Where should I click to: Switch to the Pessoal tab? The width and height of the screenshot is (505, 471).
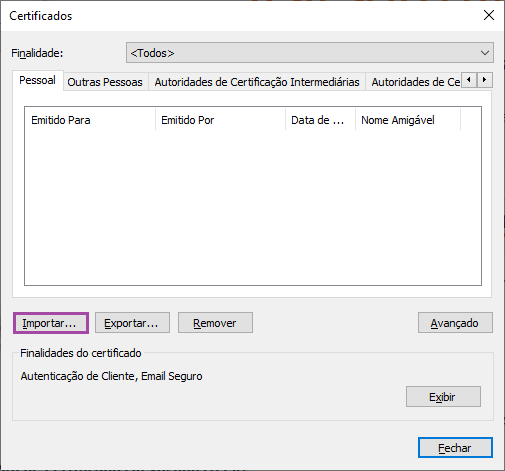click(38, 80)
